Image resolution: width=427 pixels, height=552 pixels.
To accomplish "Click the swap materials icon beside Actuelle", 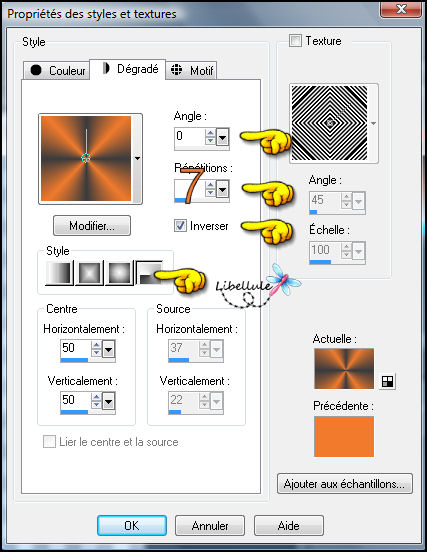I will click(387, 381).
